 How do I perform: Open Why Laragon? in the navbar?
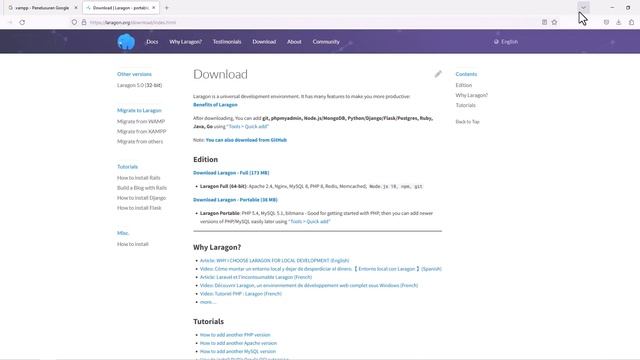(185, 42)
